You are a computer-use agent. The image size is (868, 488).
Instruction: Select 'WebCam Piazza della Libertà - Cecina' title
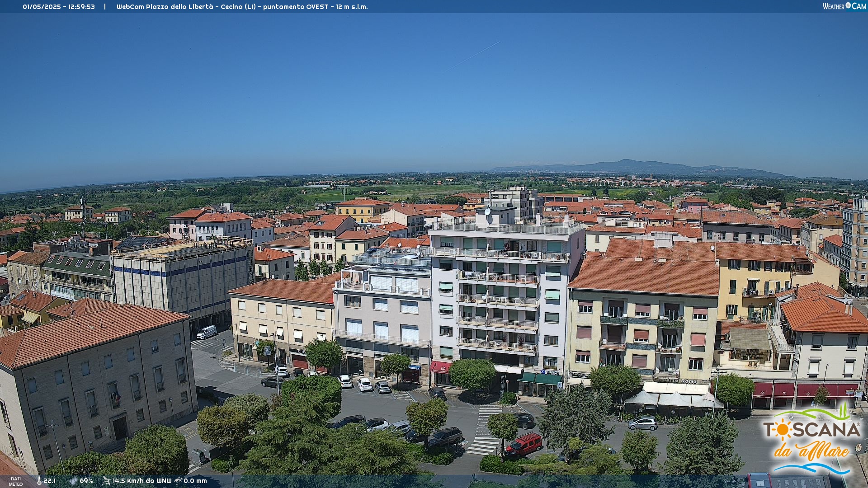180,7
